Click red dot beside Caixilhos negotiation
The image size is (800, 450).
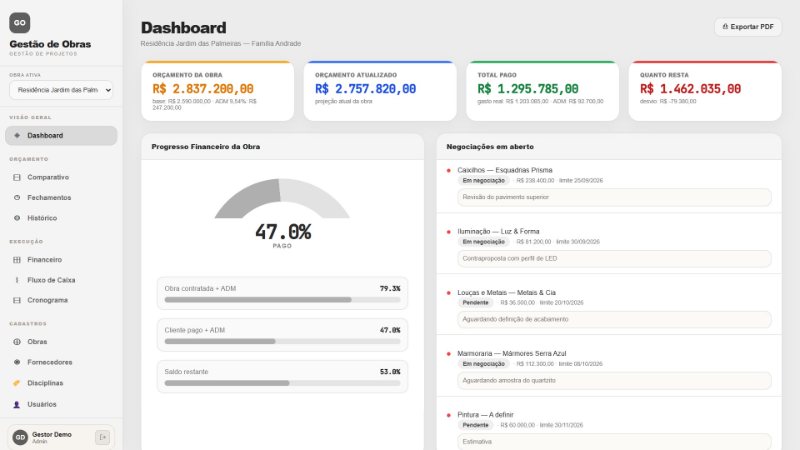click(448, 170)
